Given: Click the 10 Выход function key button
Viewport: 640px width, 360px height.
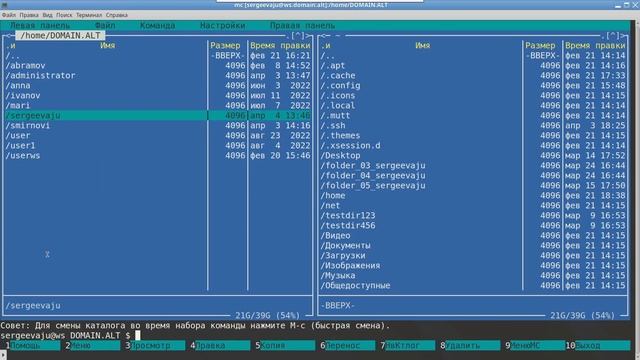Looking at the screenshot, I should [x=598, y=345].
